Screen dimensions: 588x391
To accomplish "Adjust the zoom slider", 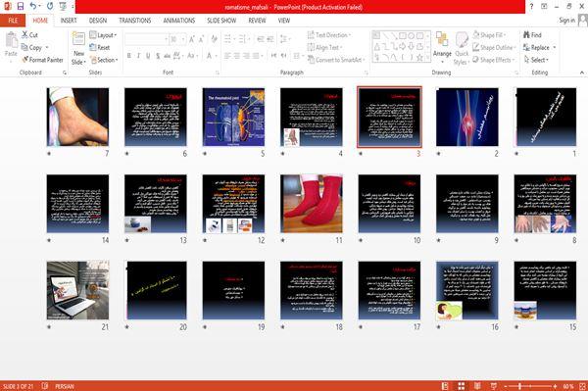I will 519,386.
